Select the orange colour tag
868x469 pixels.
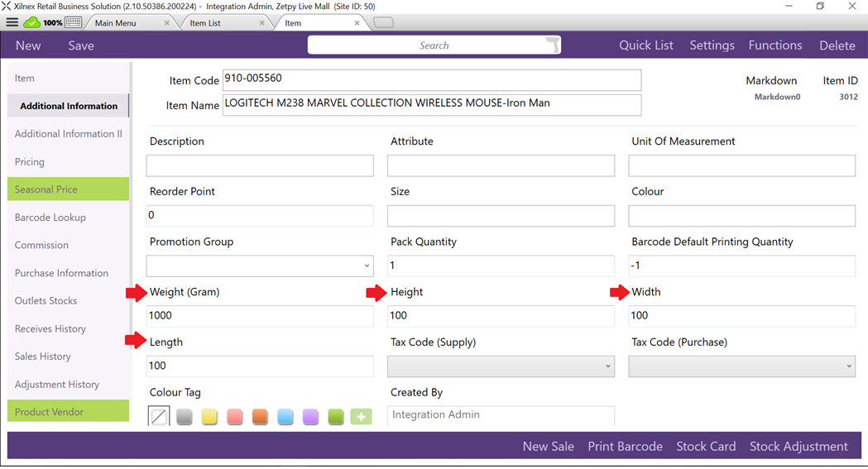tap(260, 416)
